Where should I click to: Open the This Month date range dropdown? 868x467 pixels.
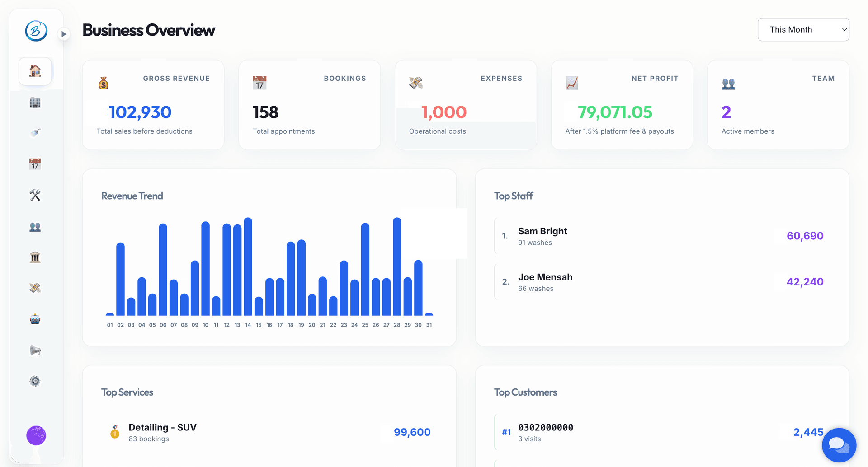803,29
